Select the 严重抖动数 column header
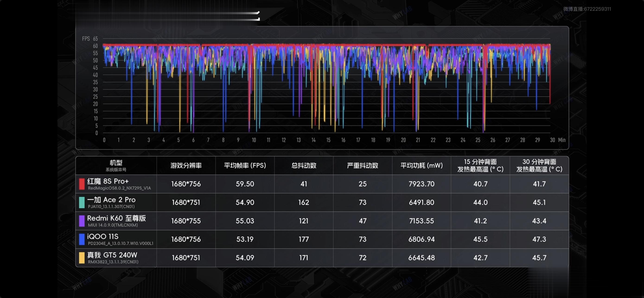The height and width of the screenshot is (298, 644). point(363,165)
